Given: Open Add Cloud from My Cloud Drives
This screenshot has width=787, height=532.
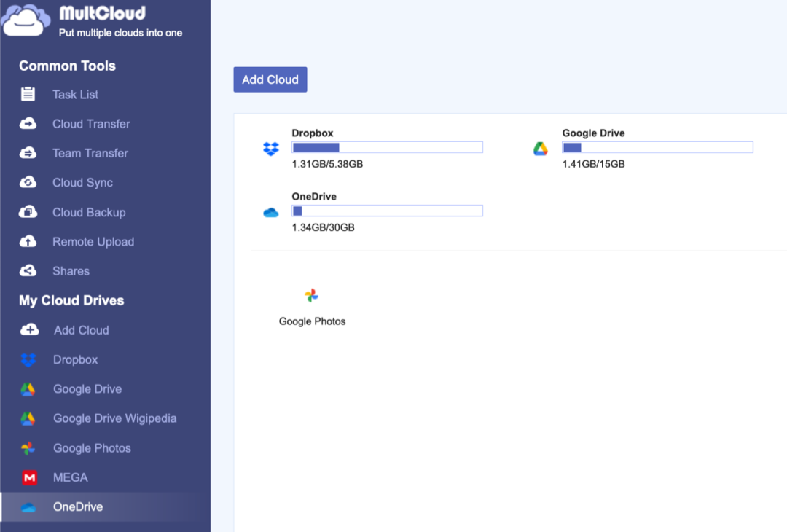Looking at the screenshot, I should 80,330.
